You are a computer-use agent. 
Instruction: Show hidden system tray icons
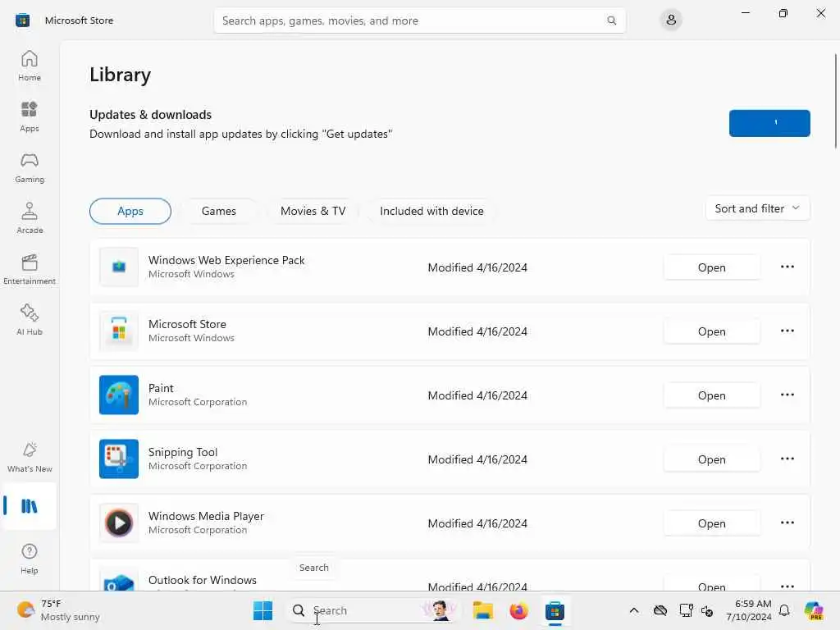[634, 610]
